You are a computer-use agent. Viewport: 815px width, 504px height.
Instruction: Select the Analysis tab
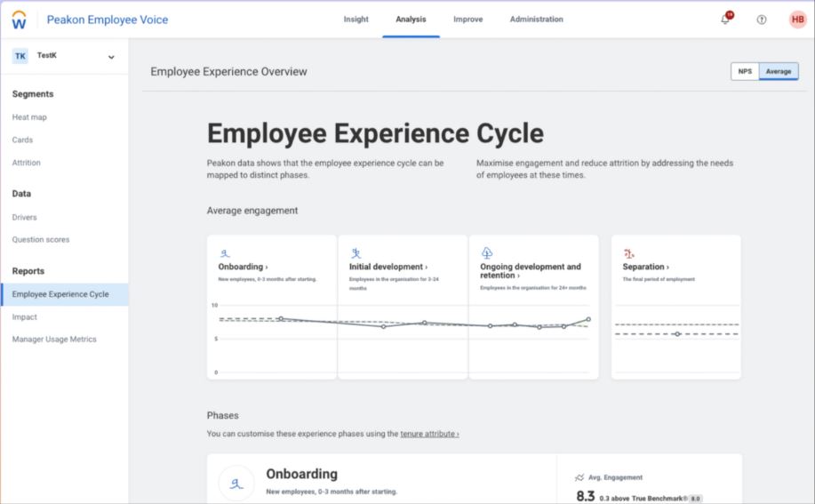click(411, 20)
